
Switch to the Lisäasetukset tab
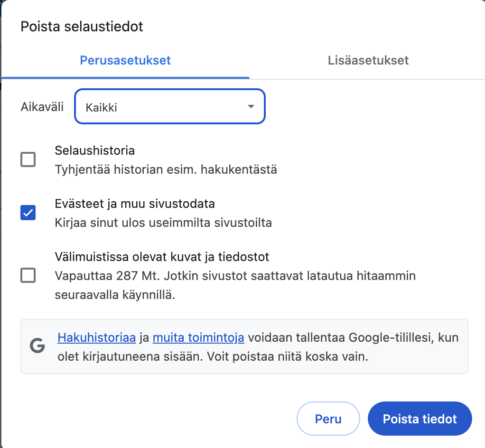(x=368, y=60)
